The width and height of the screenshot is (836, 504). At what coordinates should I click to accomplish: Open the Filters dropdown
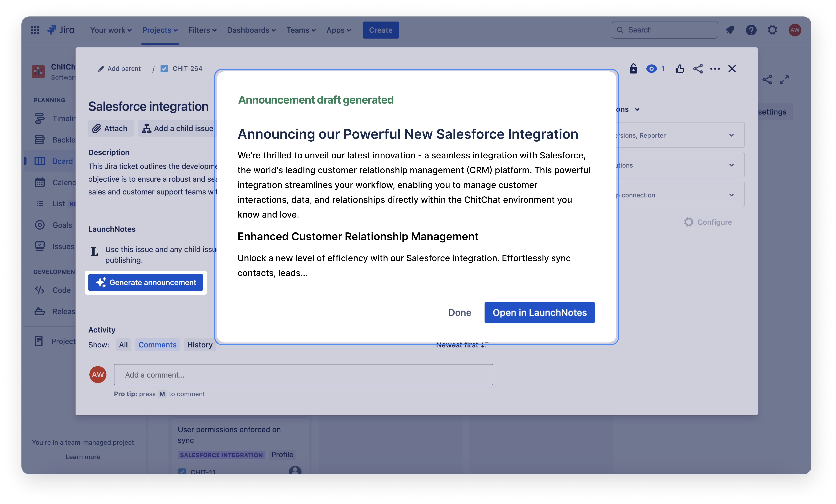click(x=202, y=30)
